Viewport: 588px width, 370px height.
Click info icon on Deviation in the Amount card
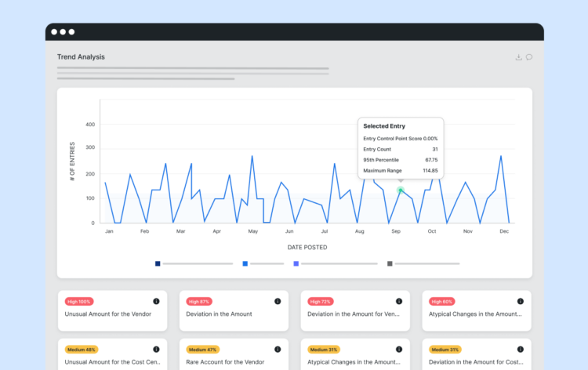click(278, 301)
